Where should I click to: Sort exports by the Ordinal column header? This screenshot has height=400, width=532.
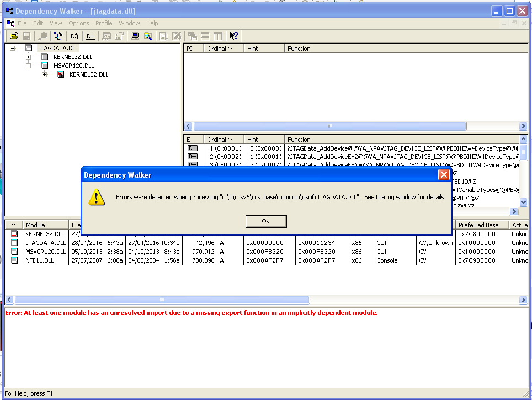coord(224,140)
